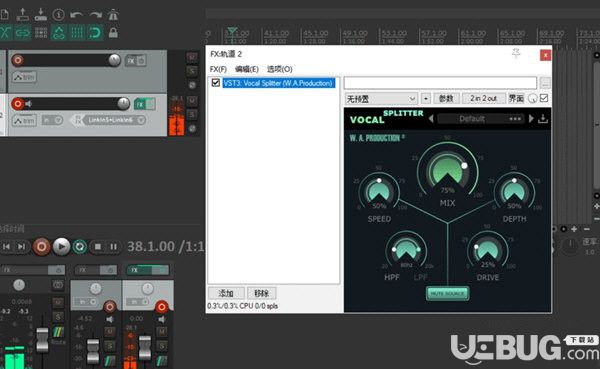Viewport: 600px width, 369px height.
Task: Toggle grid lines icon
Action: (x=77, y=33)
